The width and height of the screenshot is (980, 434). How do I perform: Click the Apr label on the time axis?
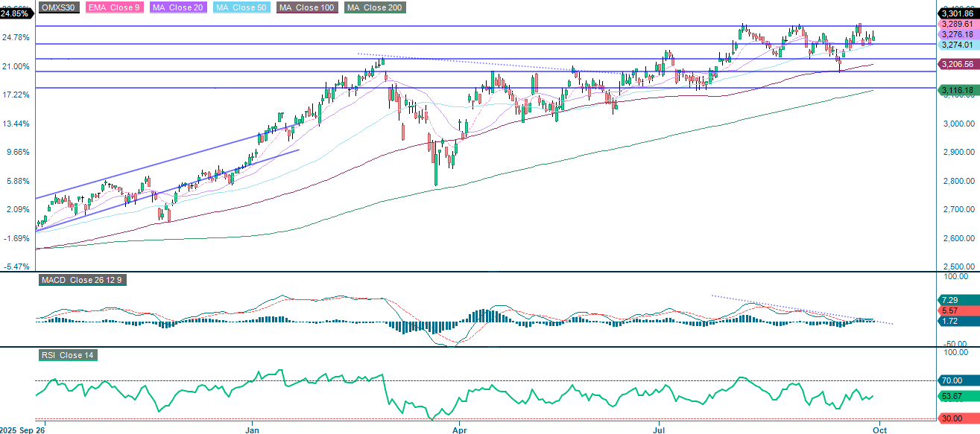pyautogui.click(x=459, y=430)
